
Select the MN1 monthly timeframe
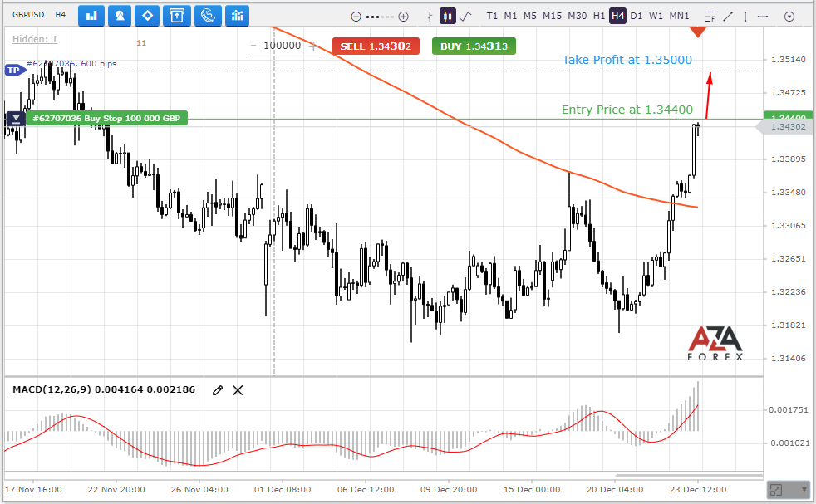[x=679, y=16]
